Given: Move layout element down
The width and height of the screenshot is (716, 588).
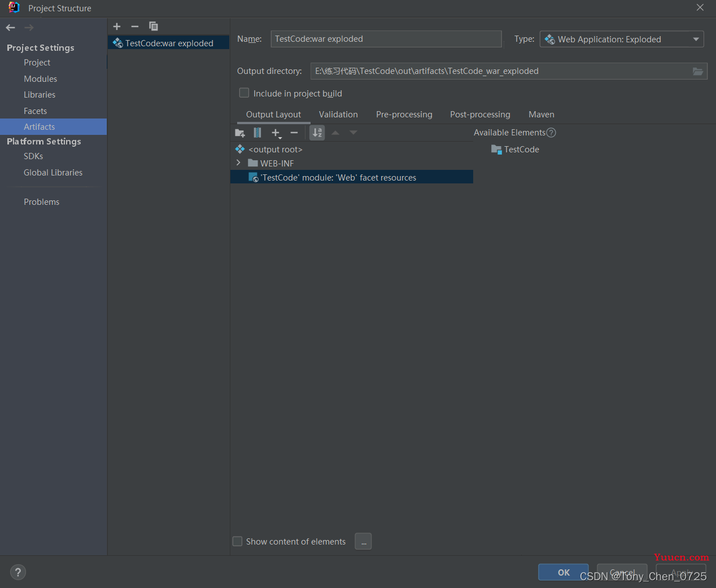Looking at the screenshot, I should [x=353, y=133].
